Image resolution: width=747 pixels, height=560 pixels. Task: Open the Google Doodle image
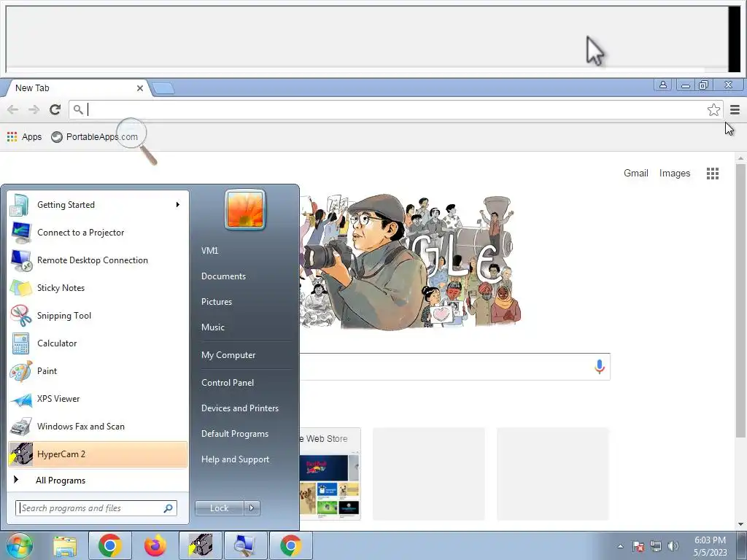point(410,262)
